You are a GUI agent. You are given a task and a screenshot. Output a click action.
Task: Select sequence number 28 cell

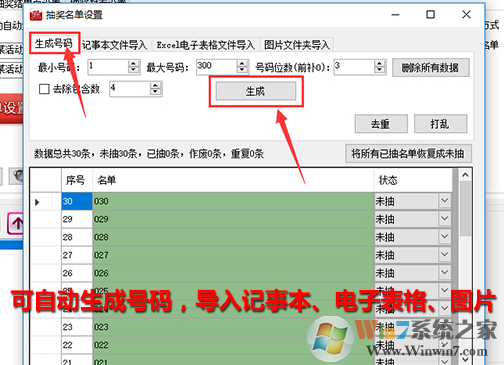click(77, 237)
